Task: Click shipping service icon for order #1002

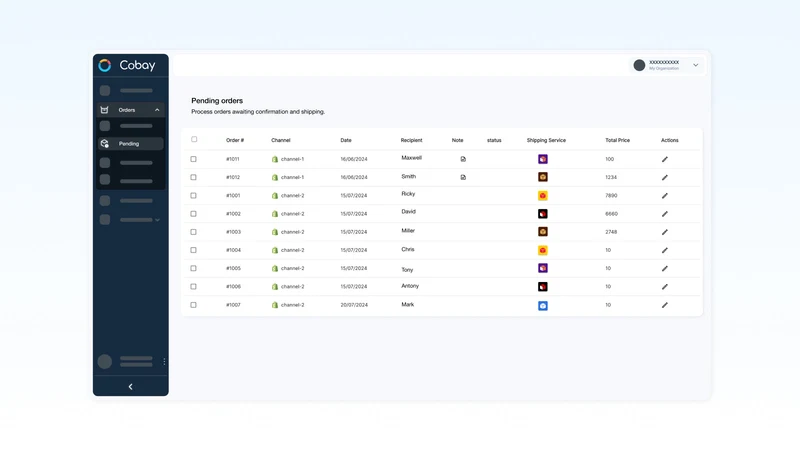Action: [x=543, y=214]
